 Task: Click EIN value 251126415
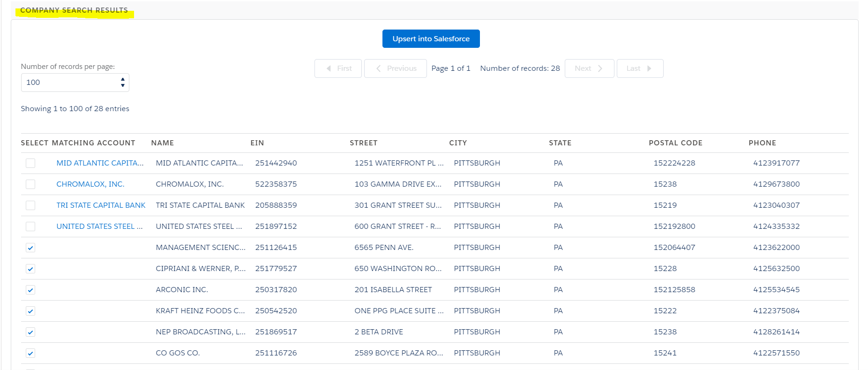tap(276, 248)
